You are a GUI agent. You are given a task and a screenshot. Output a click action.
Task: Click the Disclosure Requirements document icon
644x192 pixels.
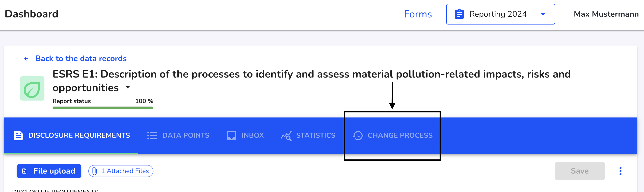point(18,136)
